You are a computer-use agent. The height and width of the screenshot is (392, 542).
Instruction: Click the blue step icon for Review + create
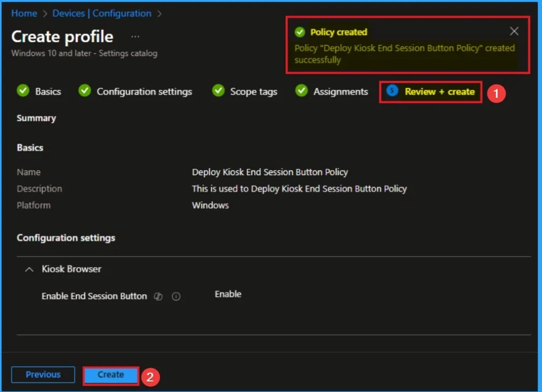(392, 91)
